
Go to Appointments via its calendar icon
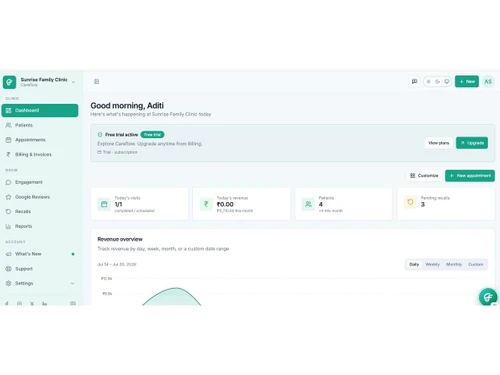[x=9, y=140]
